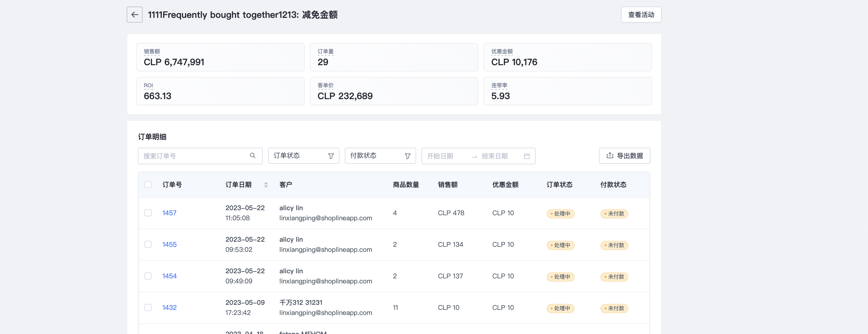Screen dimensions: 868x334
Task: Select the checkbox for order 1454
Action: (x=148, y=276)
